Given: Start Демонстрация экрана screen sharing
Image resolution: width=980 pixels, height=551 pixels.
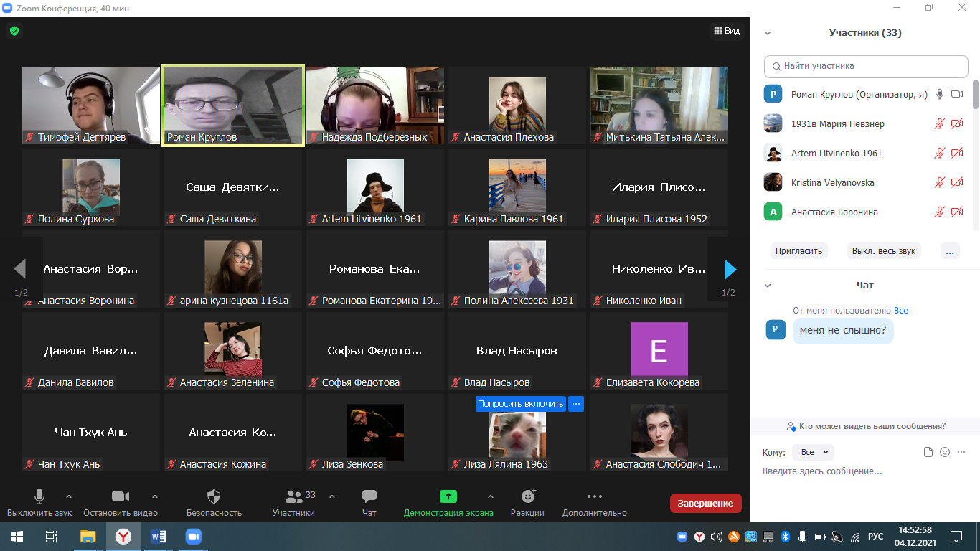Looking at the screenshot, I should (448, 503).
